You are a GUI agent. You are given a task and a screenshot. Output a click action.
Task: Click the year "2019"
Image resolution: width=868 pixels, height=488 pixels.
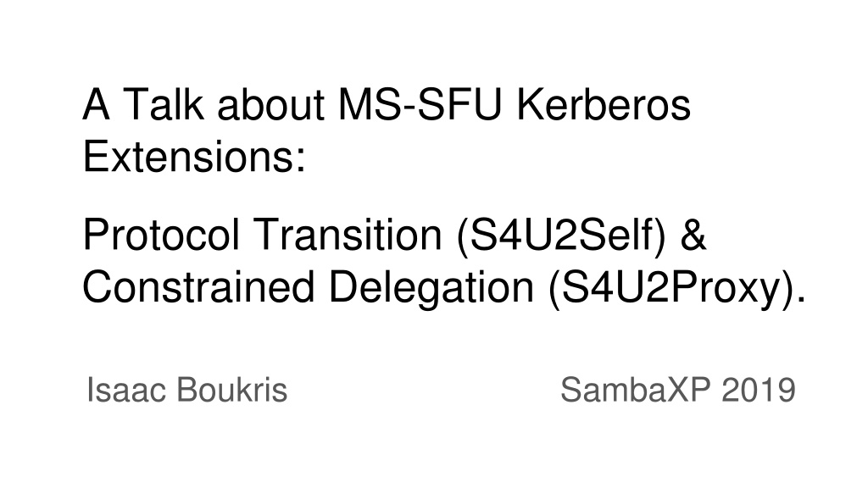(759, 390)
